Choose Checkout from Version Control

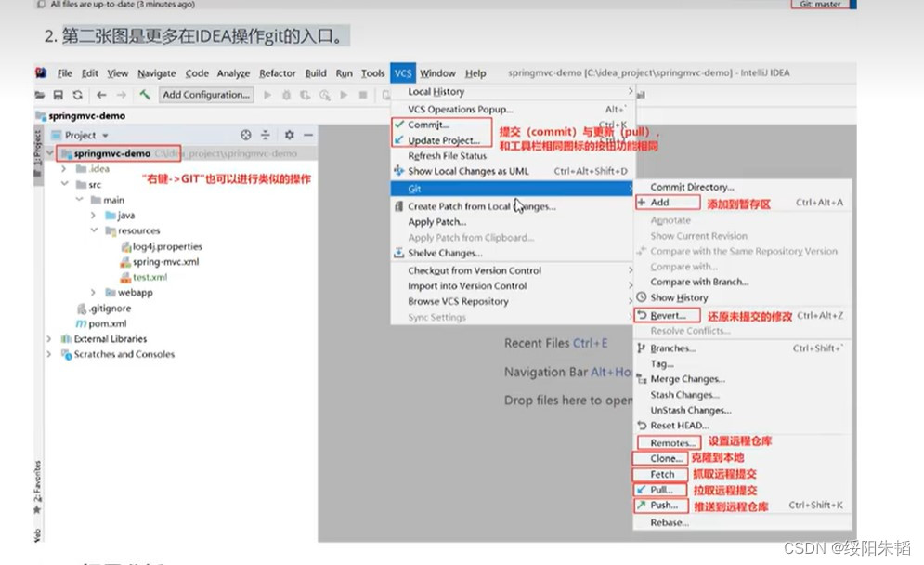click(x=513, y=270)
